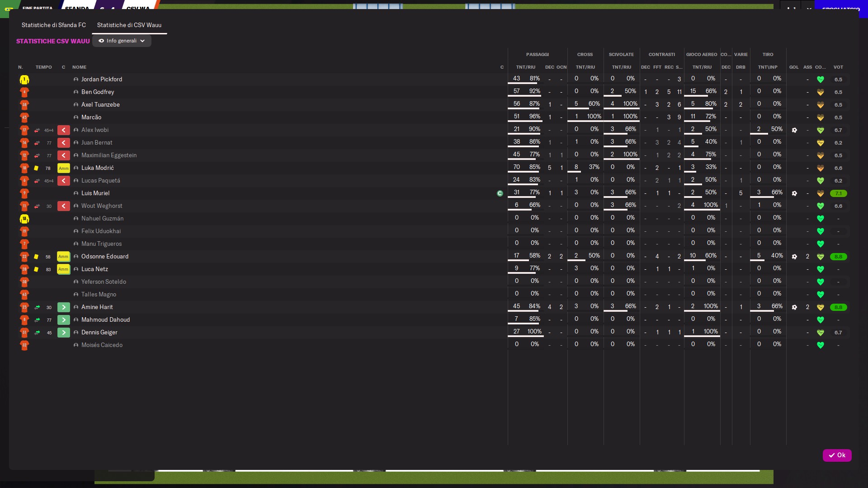Image resolution: width=868 pixels, height=488 pixels.
Task: Open Yeferson Soteldo's player profile
Action: 104,282
